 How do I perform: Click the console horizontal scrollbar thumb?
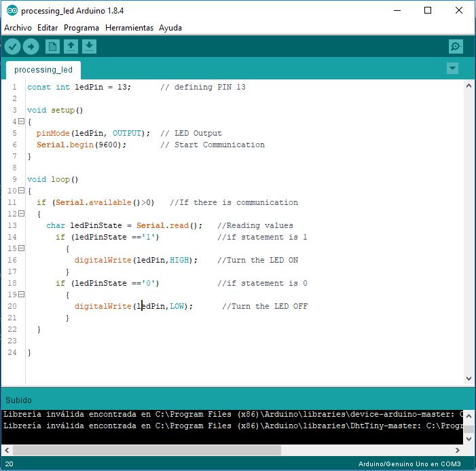tap(147, 451)
